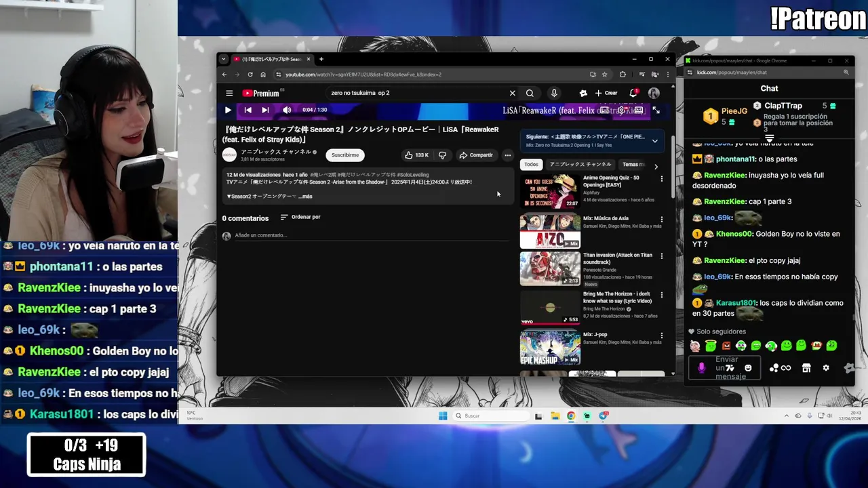Click the #SoloLeveling hashtag in description
Image resolution: width=868 pixels, height=488 pixels.
(413, 175)
